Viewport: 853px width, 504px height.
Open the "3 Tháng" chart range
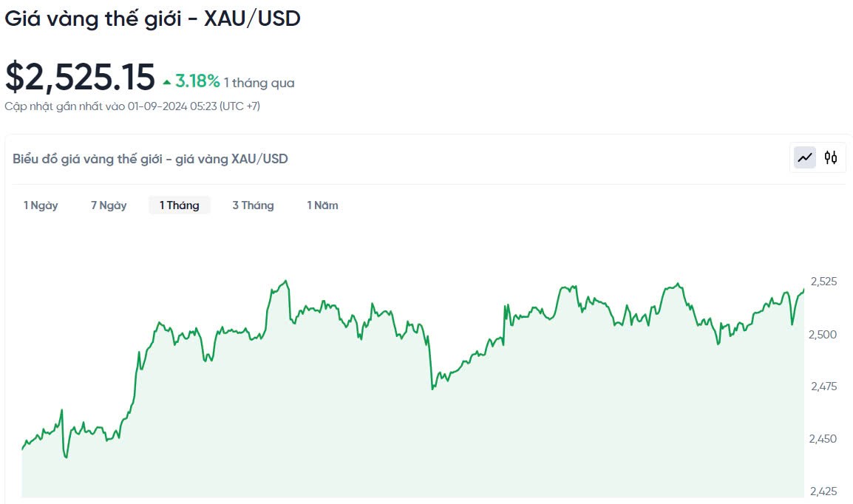click(x=253, y=205)
